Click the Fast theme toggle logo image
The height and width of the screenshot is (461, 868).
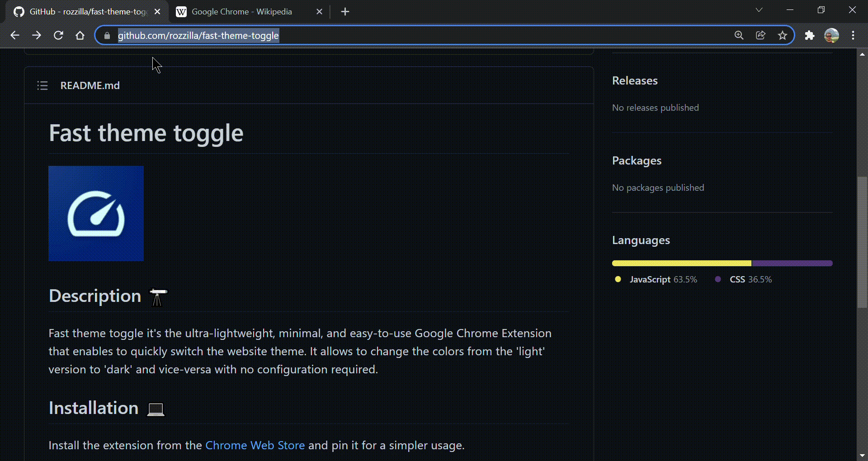point(96,213)
